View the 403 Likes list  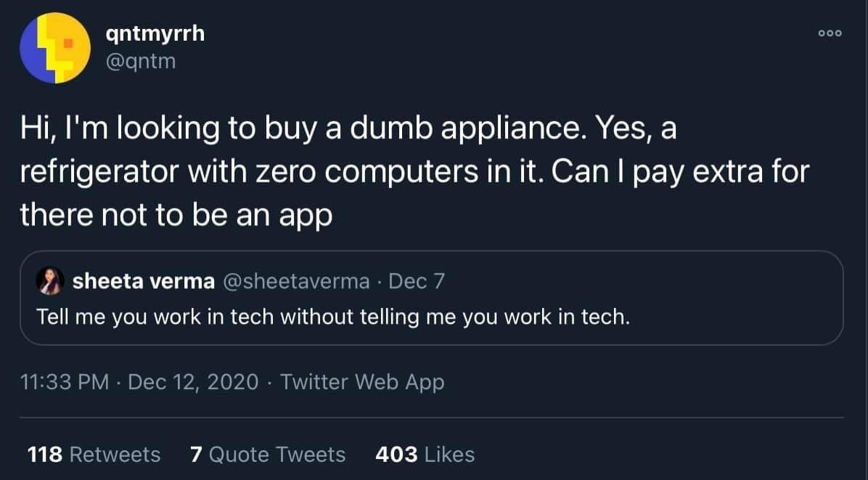pos(425,455)
